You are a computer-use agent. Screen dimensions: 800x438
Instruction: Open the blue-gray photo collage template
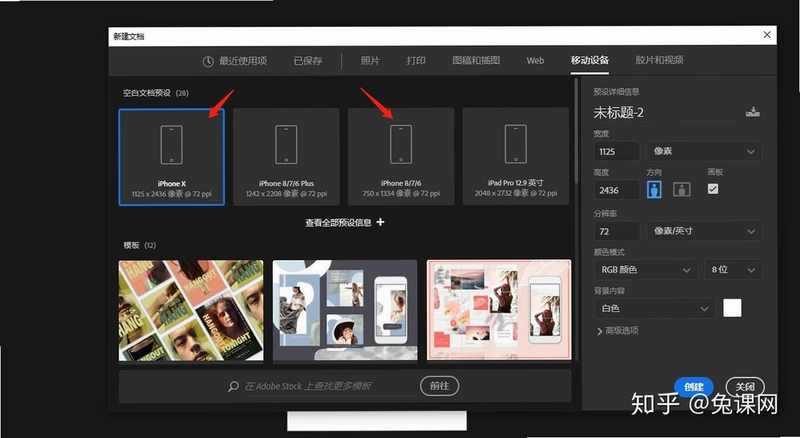pyautogui.click(x=345, y=310)
